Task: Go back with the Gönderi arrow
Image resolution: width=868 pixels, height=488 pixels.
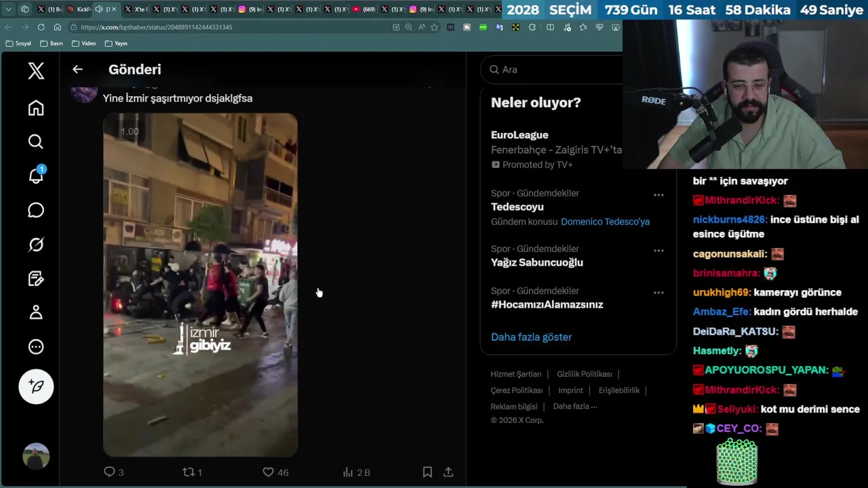Action: [x=77, y=69]
